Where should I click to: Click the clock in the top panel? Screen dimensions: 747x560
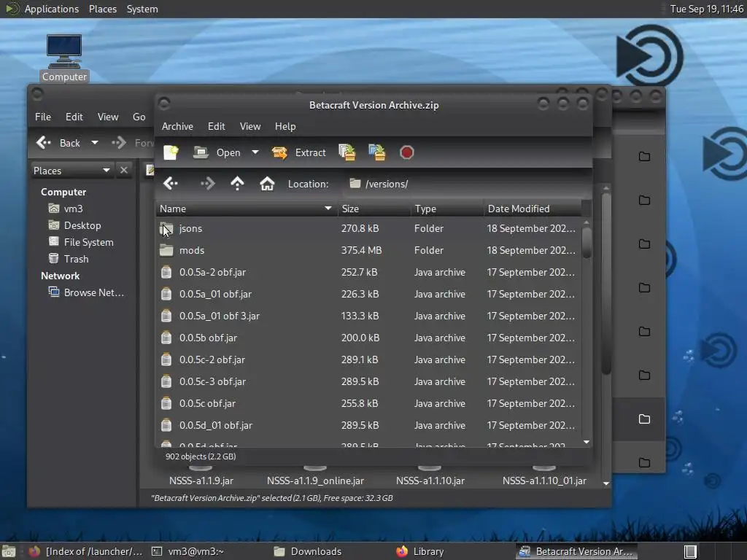point(706,9)
